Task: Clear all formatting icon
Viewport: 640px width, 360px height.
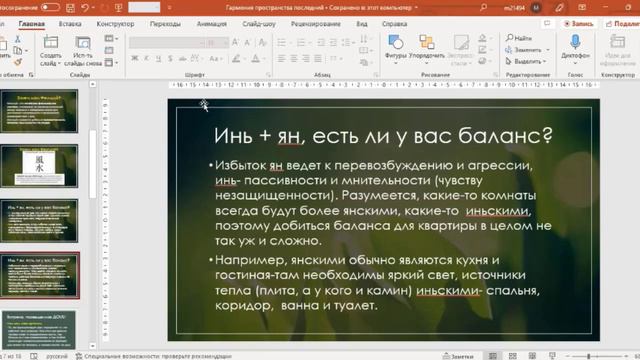Action: click(262, 42)
